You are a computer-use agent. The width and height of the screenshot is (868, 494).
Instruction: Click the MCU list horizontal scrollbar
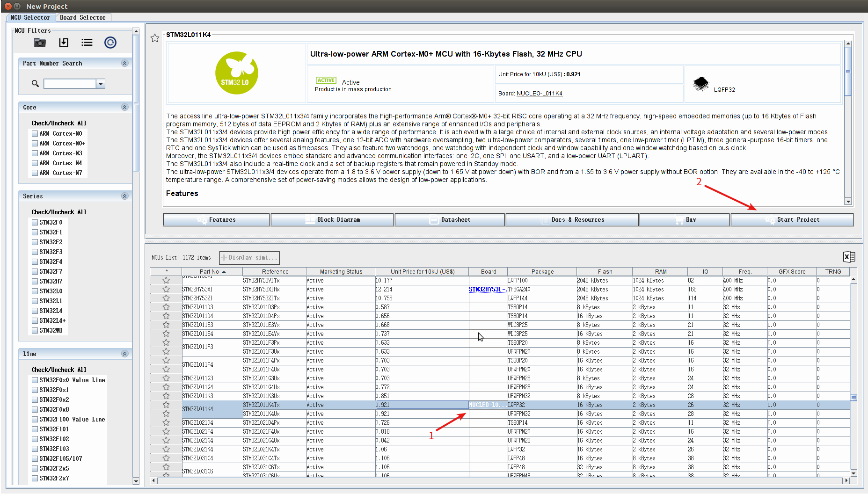tap(499, 480)
